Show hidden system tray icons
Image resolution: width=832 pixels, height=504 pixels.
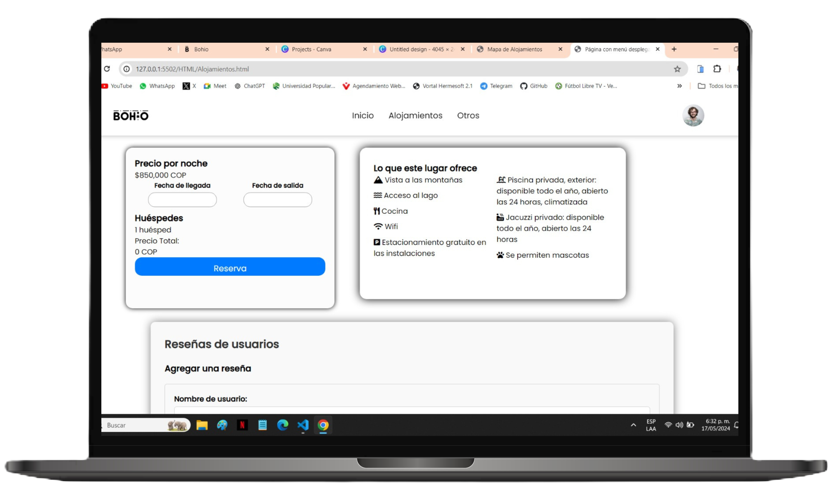pos(634,425)
